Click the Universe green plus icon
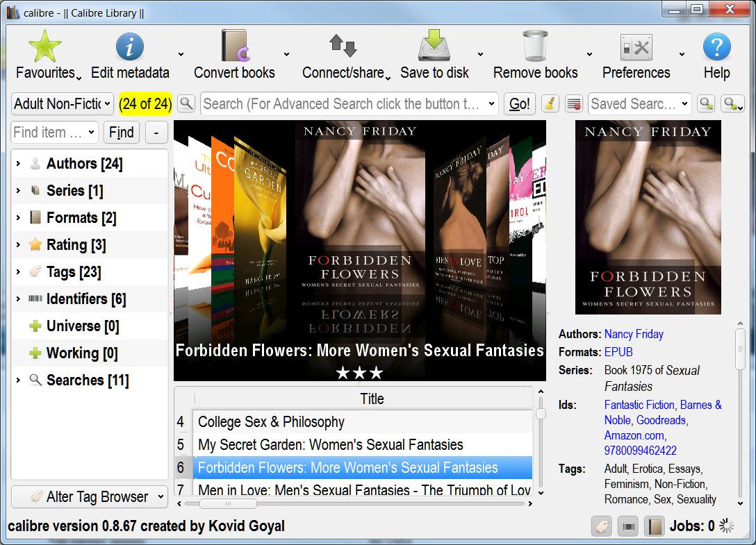This screenshot has width=756, height=545. coord(35,326)
